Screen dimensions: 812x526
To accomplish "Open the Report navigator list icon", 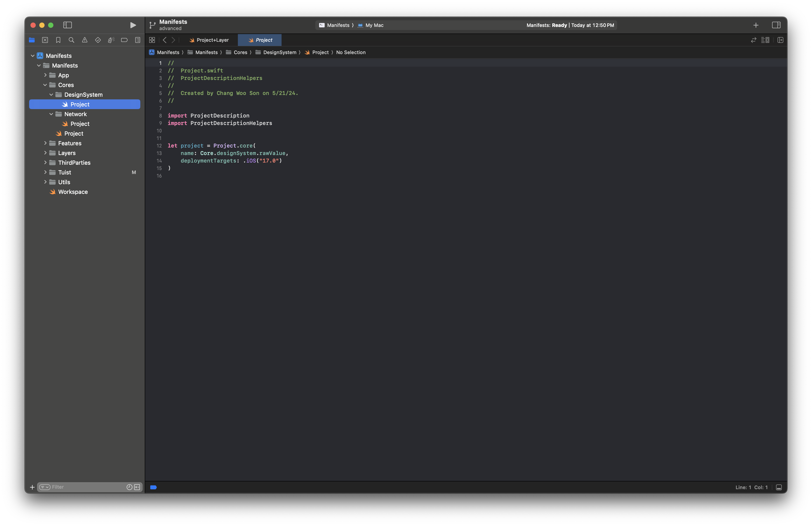I will (137, 40).
